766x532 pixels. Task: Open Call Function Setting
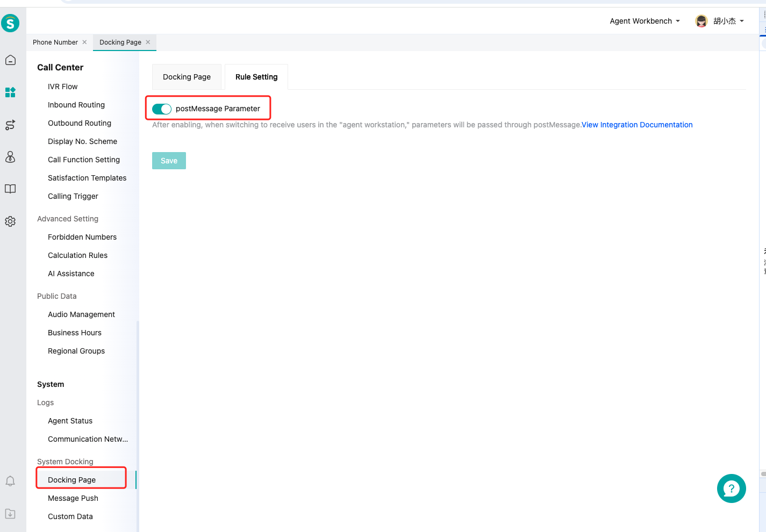pos(84,160)
